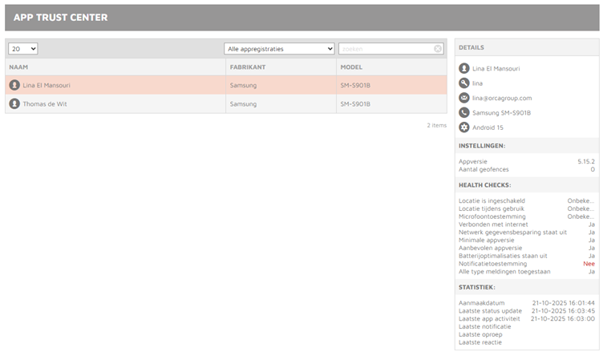Click the phone icon next to Samsung SM-S901B
This screenshot has width=603, height=364.
pyautogui.click(x=464, y=112)
